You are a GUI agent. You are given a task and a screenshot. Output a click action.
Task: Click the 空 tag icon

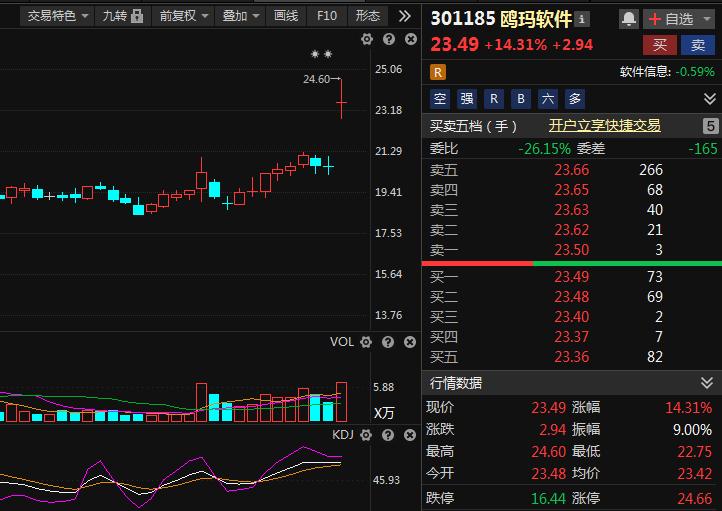click(x=440, y=99)
